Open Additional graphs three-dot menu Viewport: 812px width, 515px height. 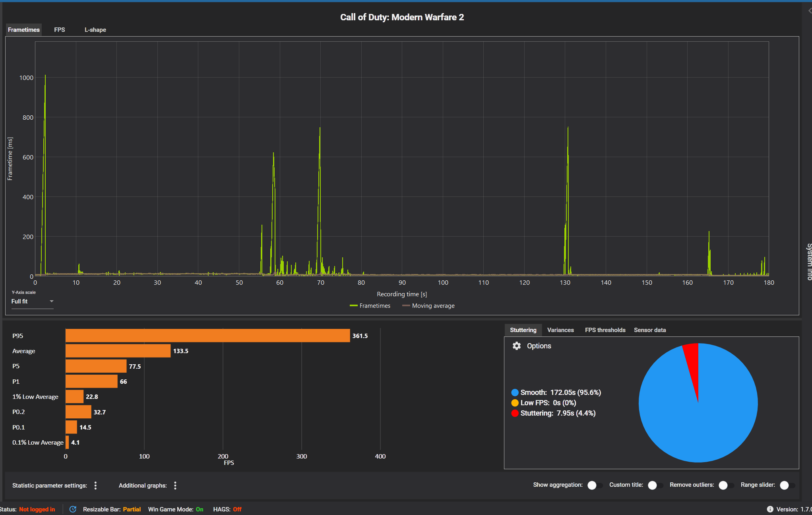point(175,485)
